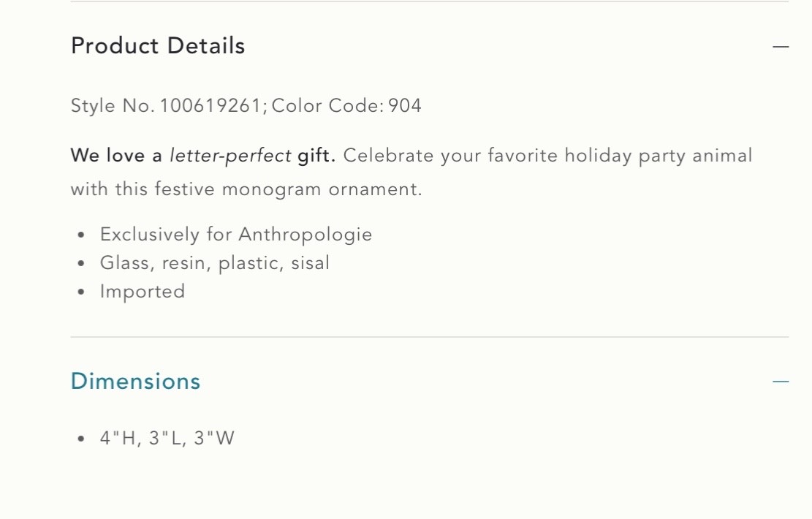Collapse the Dimensions section minus icon

pos(781,382)
